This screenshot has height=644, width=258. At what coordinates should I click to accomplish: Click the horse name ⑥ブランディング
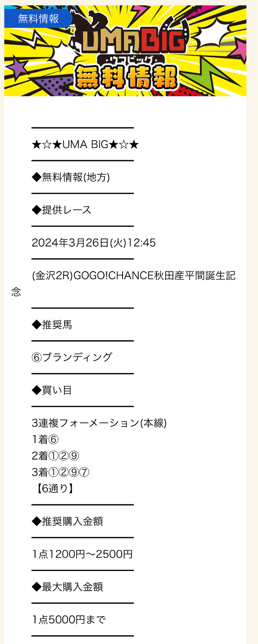tap(72, 357)
